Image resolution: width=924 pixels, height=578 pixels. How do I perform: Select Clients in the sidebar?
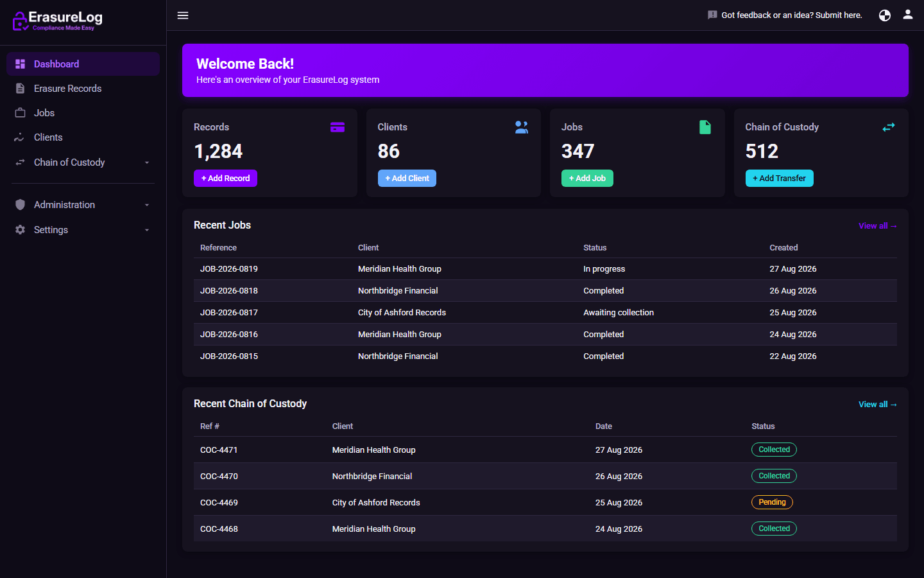point(83,137)
